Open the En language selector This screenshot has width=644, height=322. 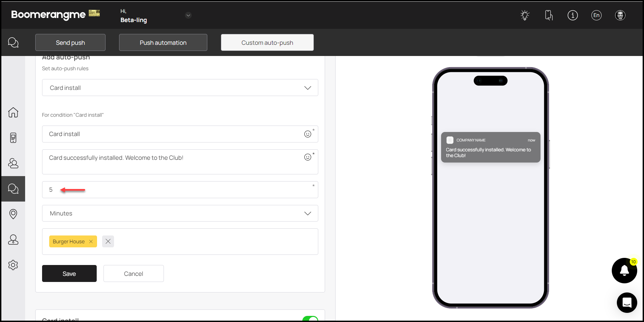[596, 15]
